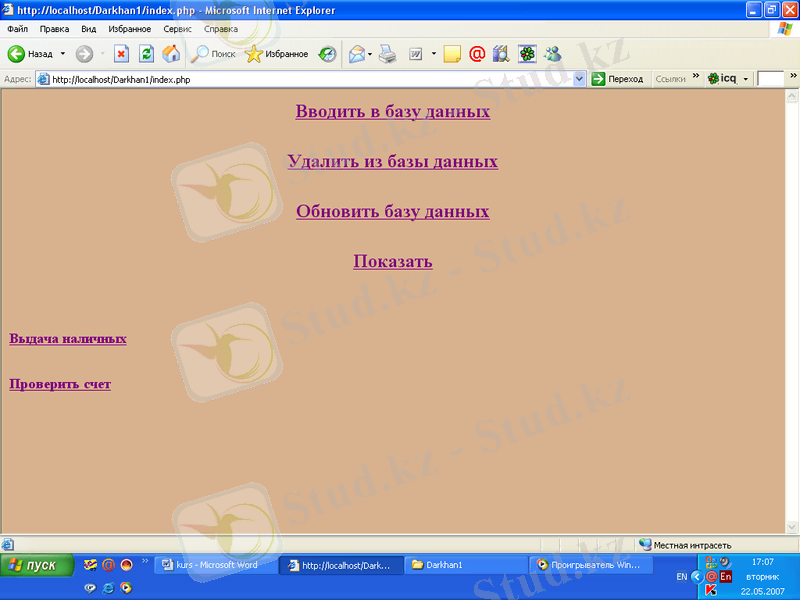Open the Вводить в базу данных link
The width and height of the screenshot is (800, 600).
[393, 111]
